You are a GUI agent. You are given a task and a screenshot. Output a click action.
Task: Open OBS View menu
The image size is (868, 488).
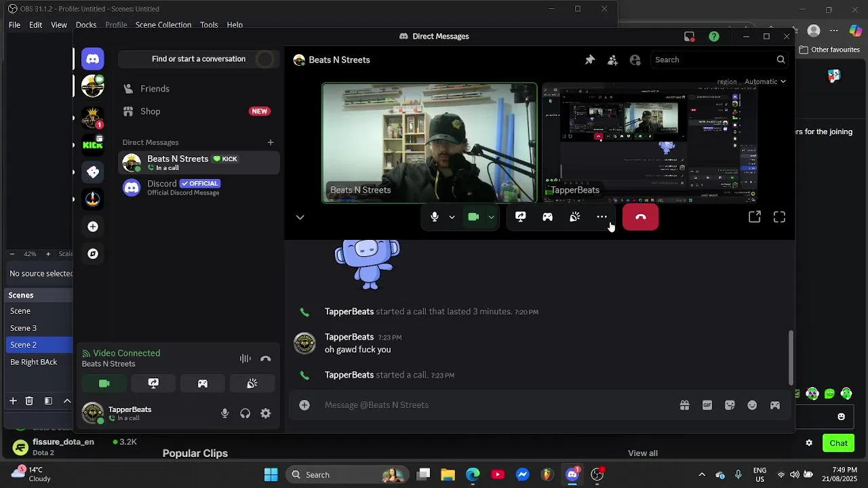59,25
